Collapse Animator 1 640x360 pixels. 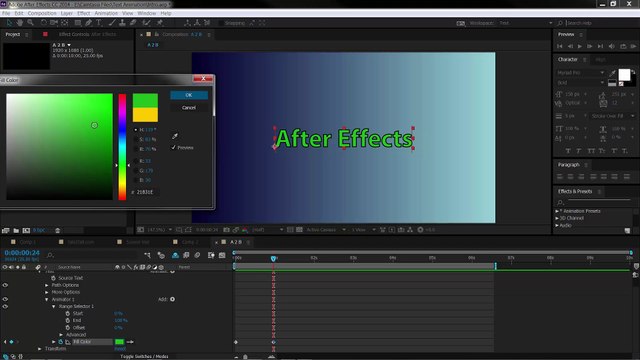[x=47, y=299]
